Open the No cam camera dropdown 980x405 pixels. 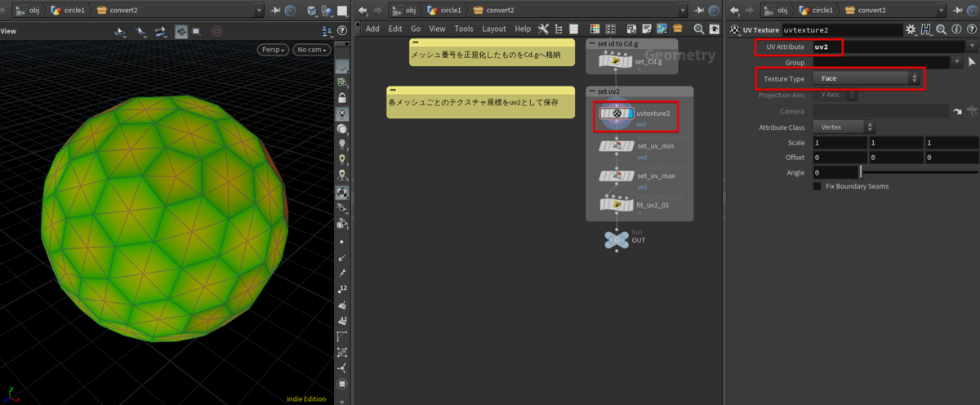pyautogui.click(x=311, y=49)
